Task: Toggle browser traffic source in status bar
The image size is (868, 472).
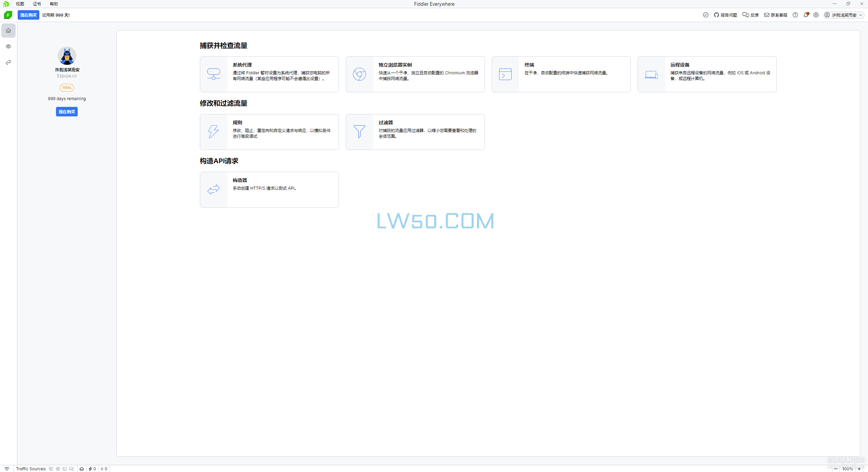Action: [x=58, y=469]
